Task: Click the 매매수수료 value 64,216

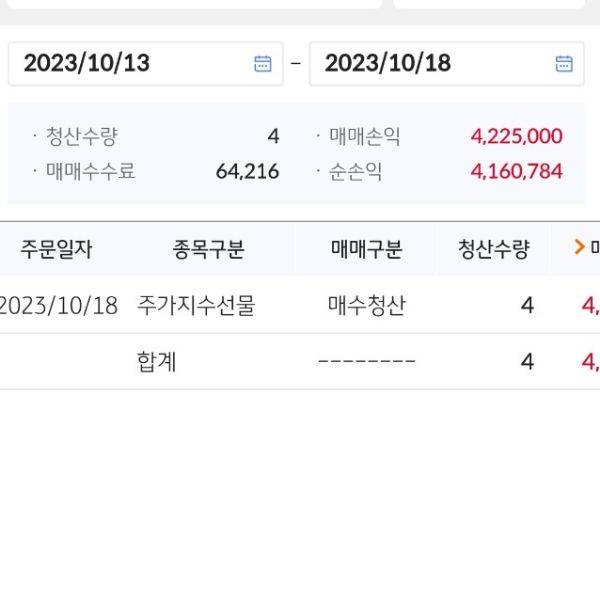Action: point(247,171)
